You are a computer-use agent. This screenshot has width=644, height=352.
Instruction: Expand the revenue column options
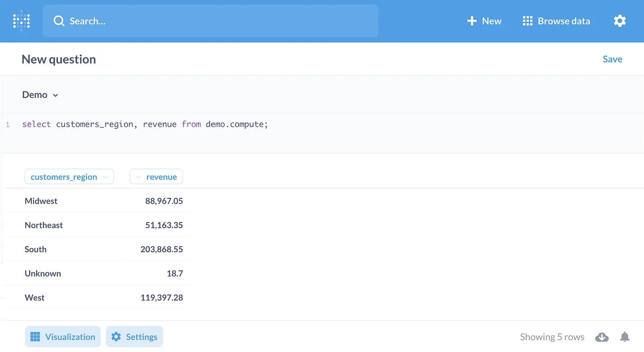click(139, 177)
